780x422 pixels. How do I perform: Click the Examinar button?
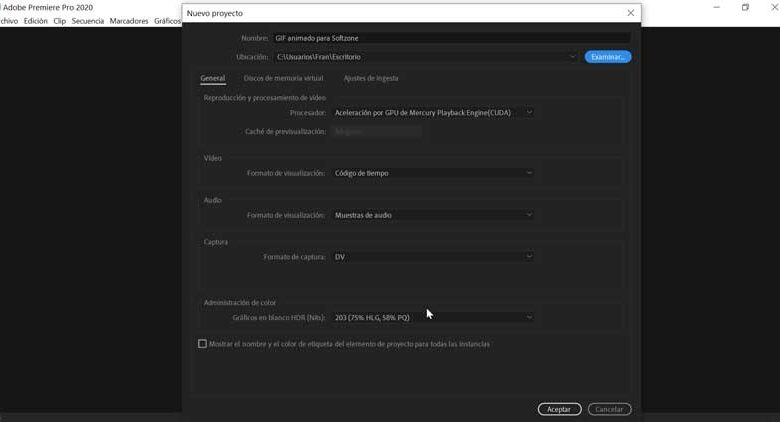pyautogui.click(x=608, y=57)
